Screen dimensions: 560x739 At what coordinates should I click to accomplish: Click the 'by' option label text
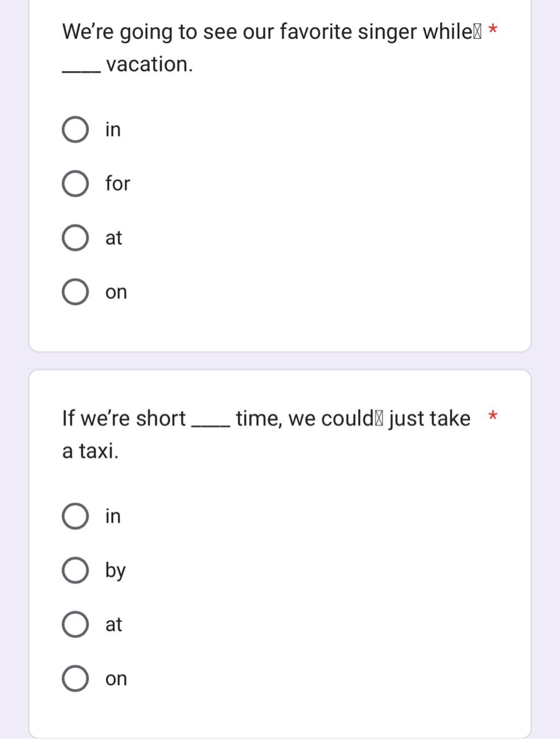click(115, 571)
